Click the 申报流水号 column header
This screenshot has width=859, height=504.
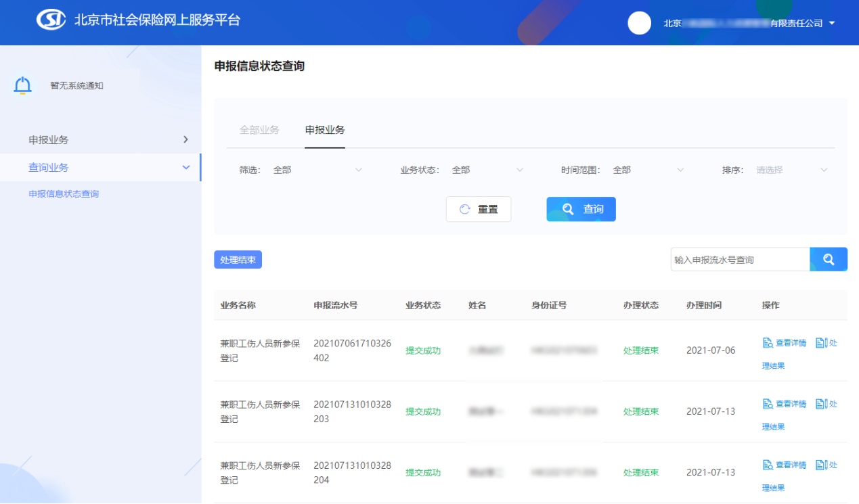[336, 305]
